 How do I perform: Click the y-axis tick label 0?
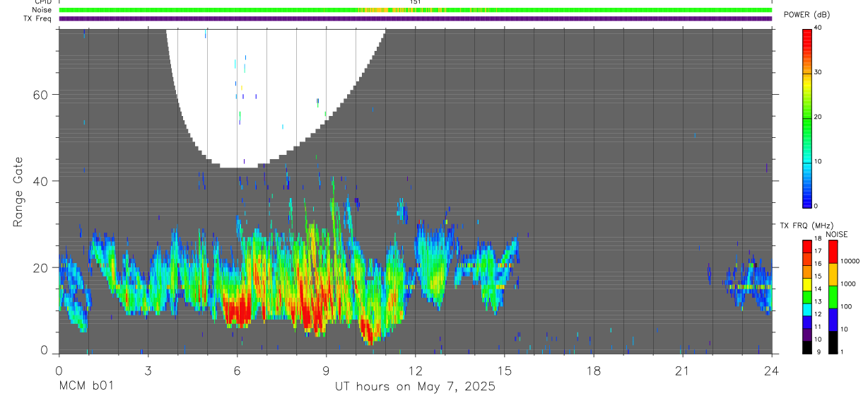tap(45, 350)
